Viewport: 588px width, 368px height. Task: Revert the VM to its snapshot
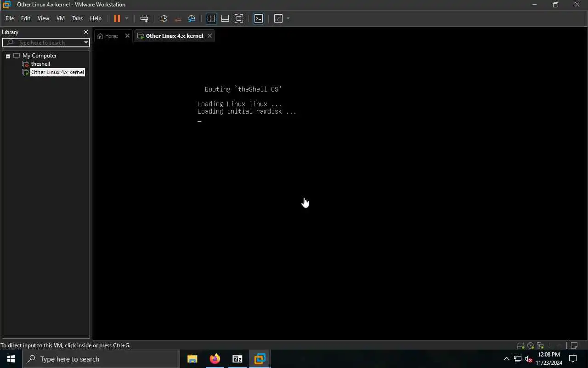point(178,18)
